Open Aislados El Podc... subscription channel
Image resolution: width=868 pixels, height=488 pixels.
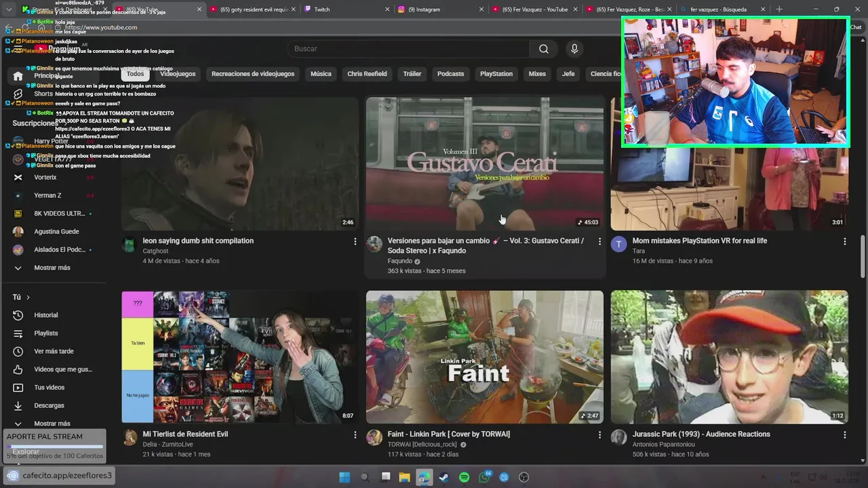point(60,249)
